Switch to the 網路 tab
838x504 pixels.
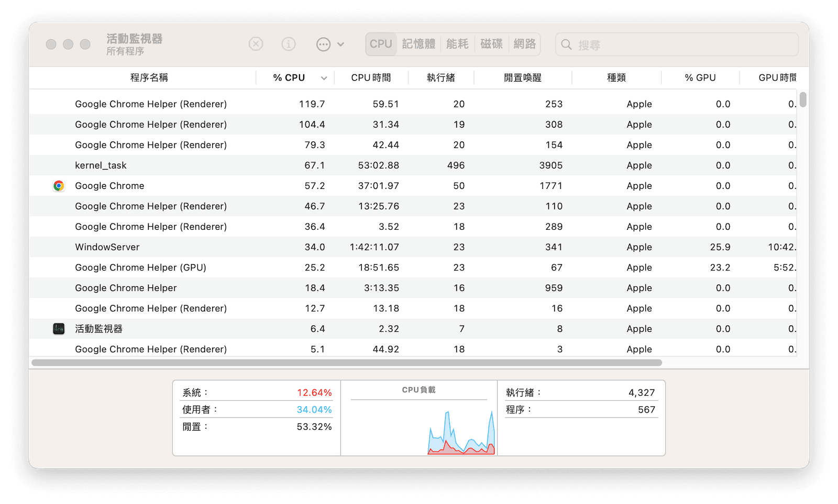pos(525,44)
